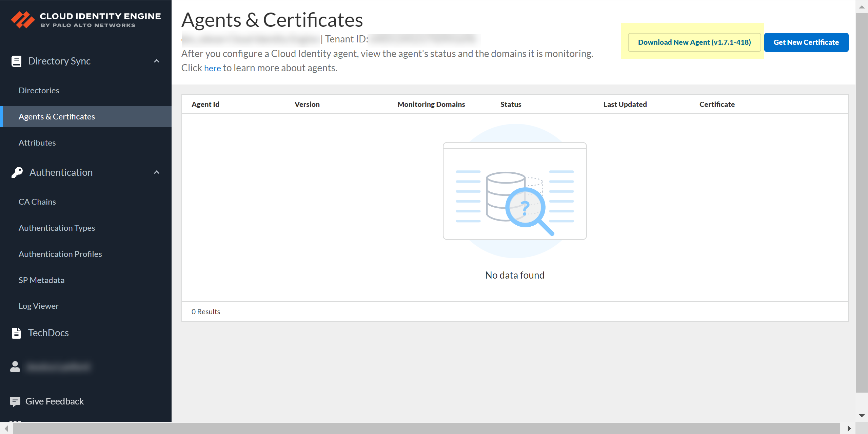Select Agents & Certificates in sidebar
The width and height of the screenshot is (868, 434).
click(57, 117)
